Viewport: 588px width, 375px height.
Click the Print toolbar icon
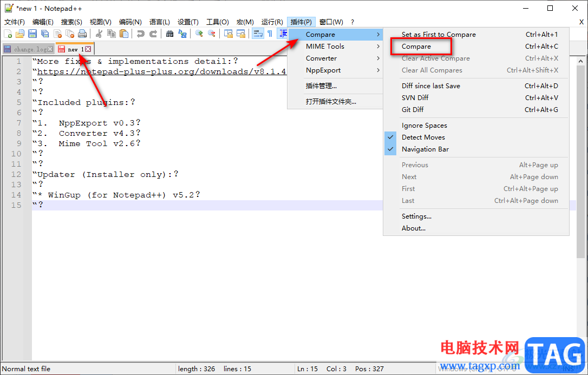coord(82,34)
